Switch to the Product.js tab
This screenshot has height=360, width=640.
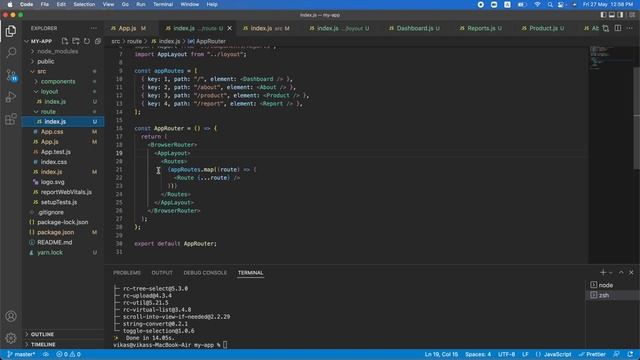click(543, 28)
